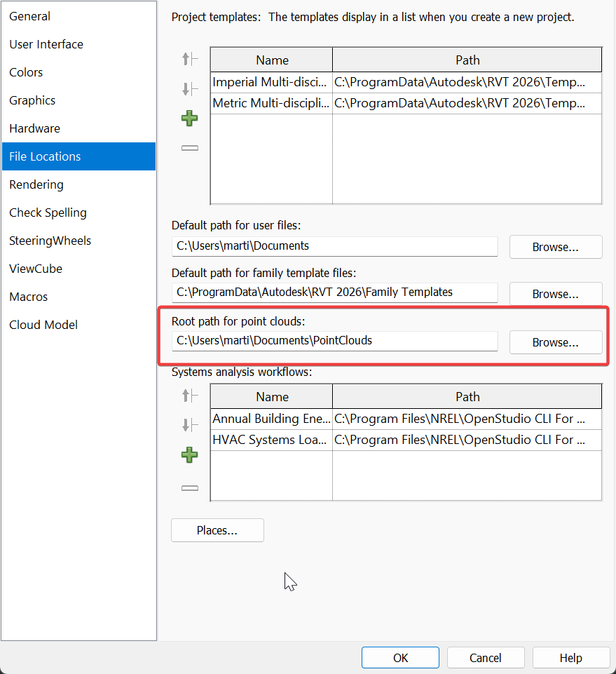Go to SteeringWheels settings

tap(78, 241)
